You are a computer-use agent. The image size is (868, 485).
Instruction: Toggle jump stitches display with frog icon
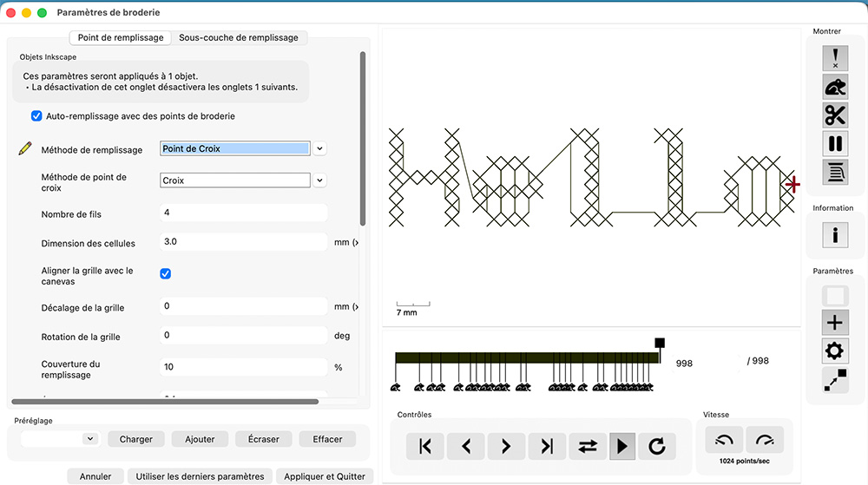tap(835, 87)
